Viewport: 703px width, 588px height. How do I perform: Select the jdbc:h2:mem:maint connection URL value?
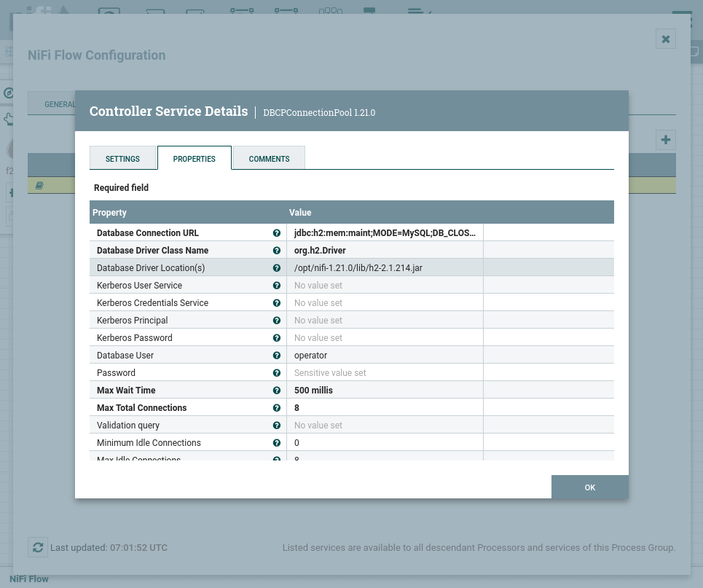[385, 232]
